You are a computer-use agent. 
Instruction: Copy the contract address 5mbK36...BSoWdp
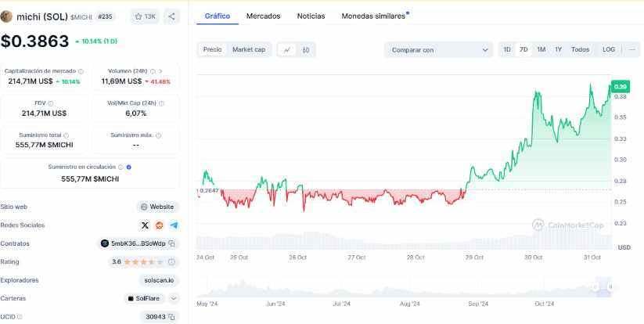tap(171, 243)
